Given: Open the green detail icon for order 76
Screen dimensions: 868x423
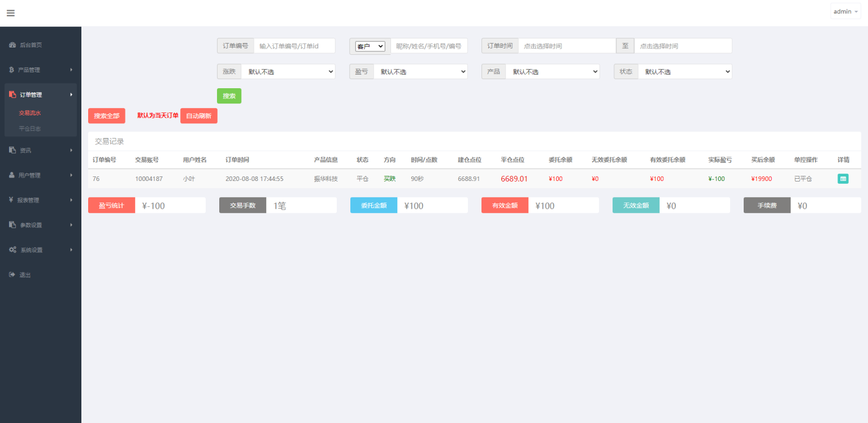Looking at the screenshot, I should click(x=843, y=178).
